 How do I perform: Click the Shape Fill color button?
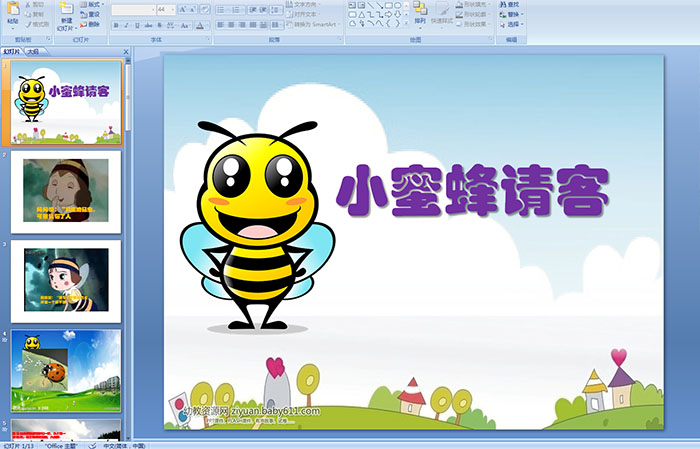pos(472,4)
